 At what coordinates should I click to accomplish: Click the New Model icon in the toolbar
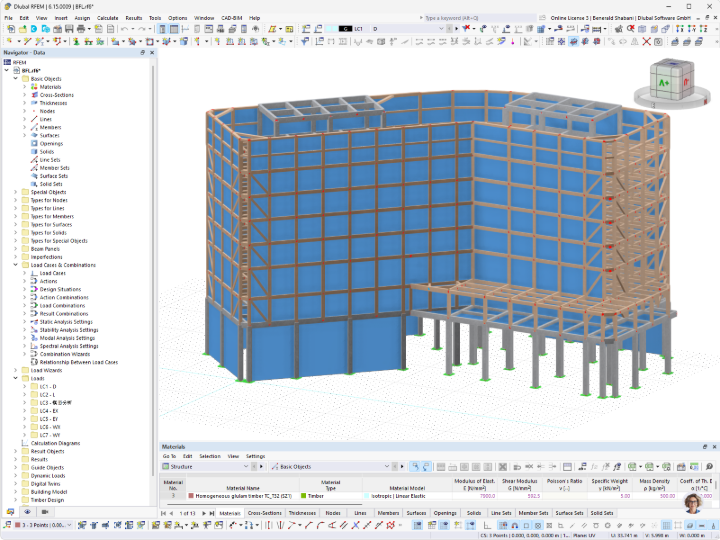[11, 29]
